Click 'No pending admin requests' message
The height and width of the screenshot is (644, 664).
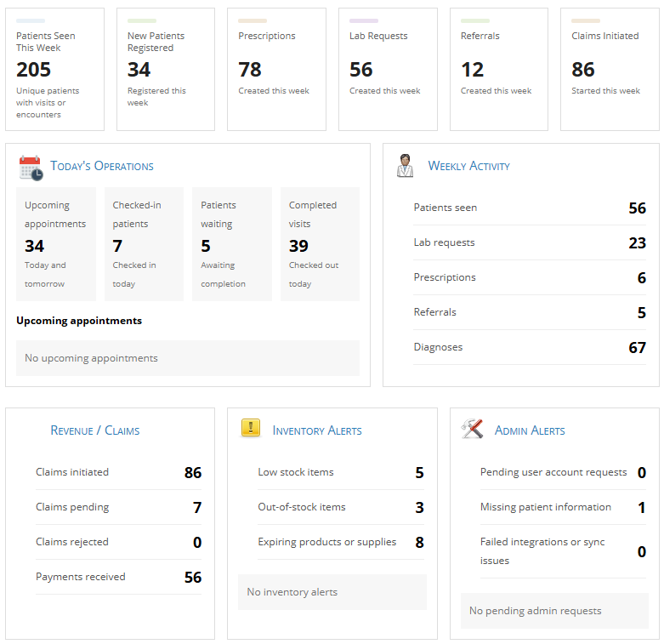click(554, 611)
